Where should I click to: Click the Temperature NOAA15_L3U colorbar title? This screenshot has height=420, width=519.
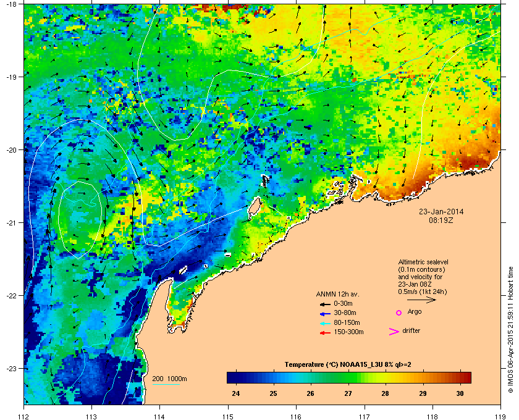click(348, 365)
